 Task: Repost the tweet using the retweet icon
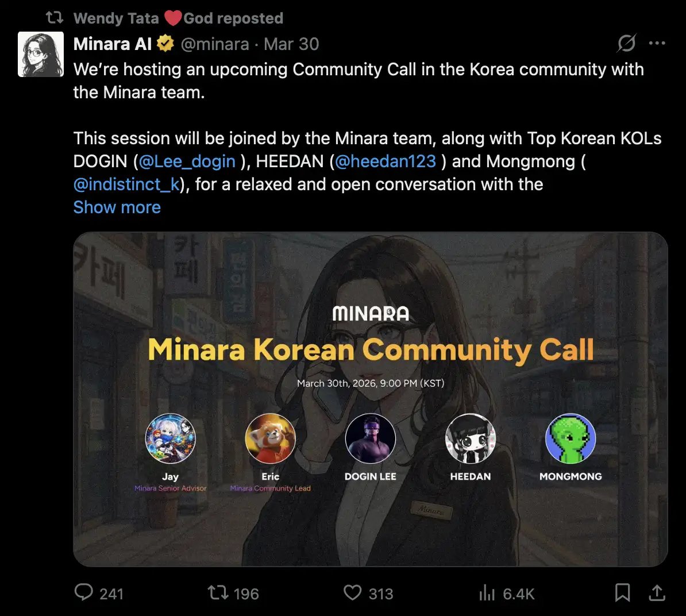(x=217, y=593)
